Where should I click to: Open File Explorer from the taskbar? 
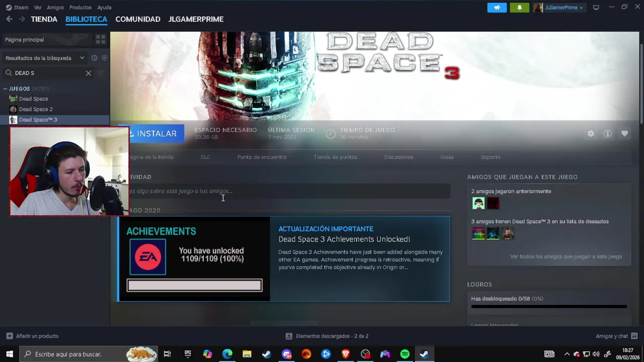pos(247,354)
